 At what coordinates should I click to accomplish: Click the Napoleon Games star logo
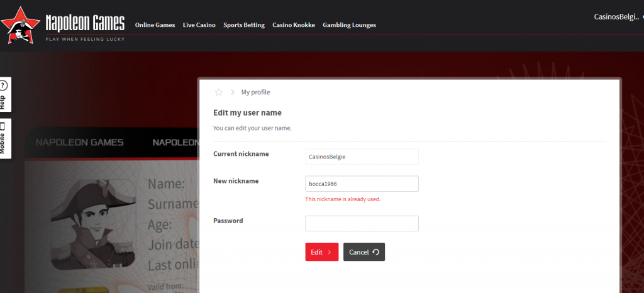tap(20, 25)
